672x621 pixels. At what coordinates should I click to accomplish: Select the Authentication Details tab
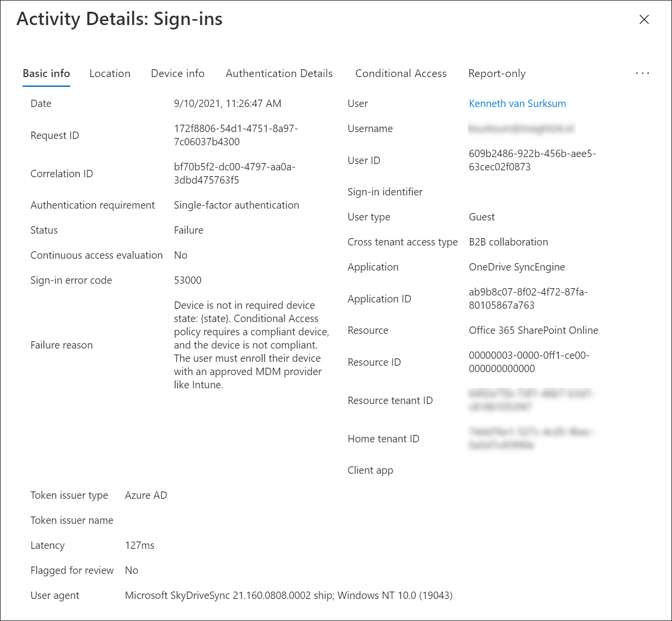[x=279, y=74]
